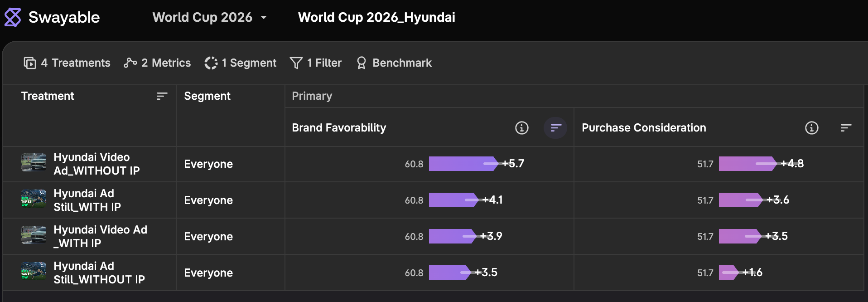Screen dimensions: 868x302
Task: Select the World Cup 2026_Hyundai title
Action: 376,17
